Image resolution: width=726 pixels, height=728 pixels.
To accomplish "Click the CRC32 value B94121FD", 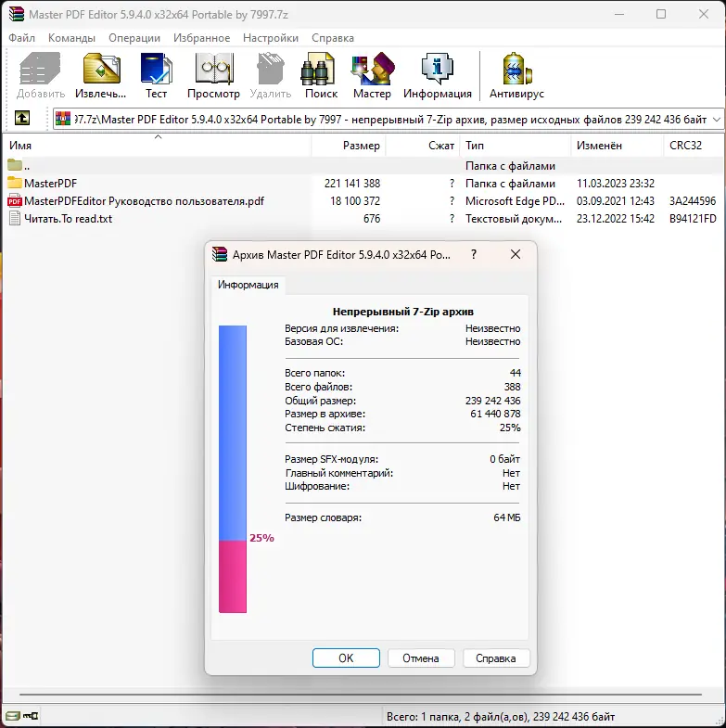I will [692, 219].
